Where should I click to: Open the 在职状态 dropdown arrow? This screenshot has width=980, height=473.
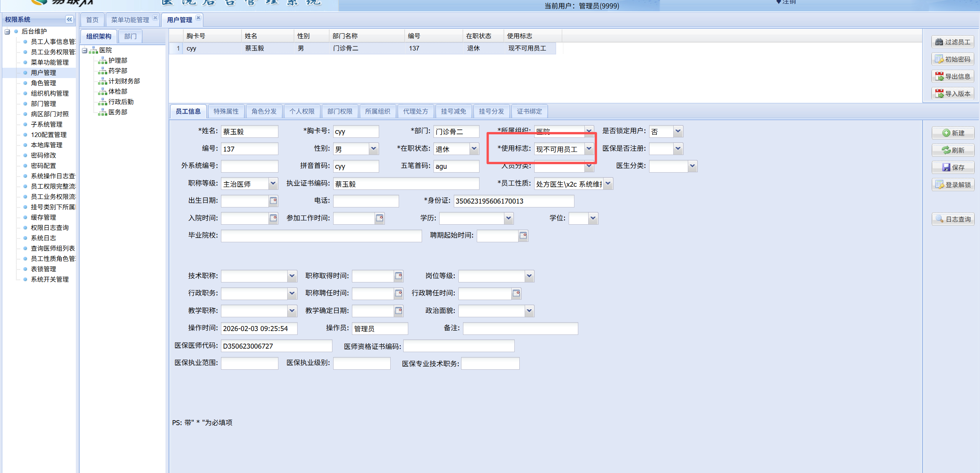(x=474, y=149)
